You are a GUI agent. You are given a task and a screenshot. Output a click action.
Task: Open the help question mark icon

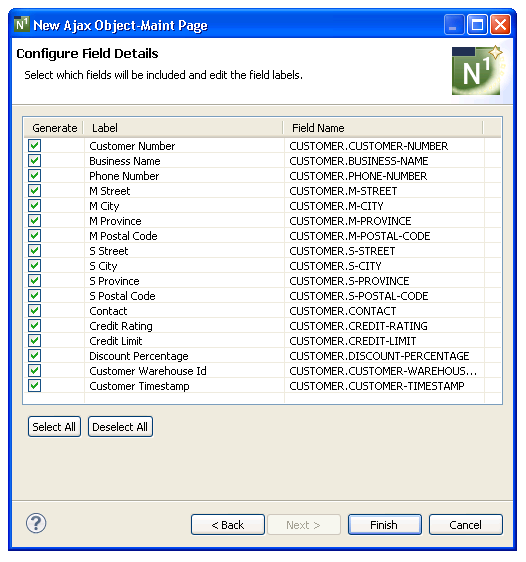[x=36, y=523]
